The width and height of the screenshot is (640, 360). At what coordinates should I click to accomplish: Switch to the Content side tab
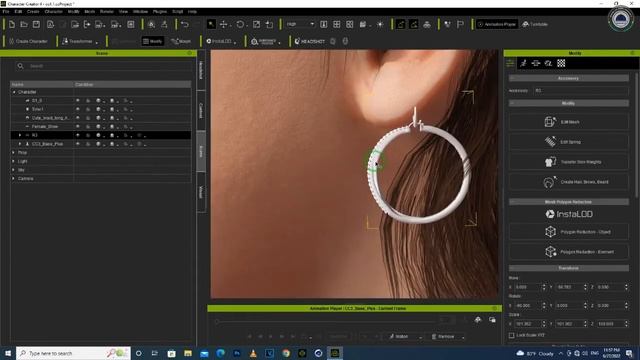(201, 110)
